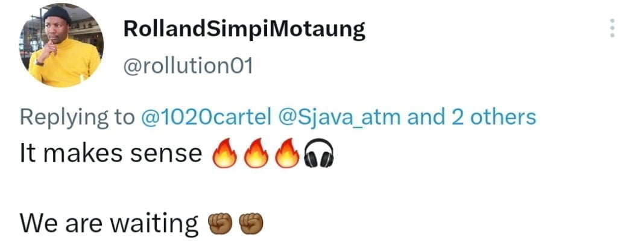The image size is (644, 246).
Task: Click the middle fire emoji
Action: 256,153
